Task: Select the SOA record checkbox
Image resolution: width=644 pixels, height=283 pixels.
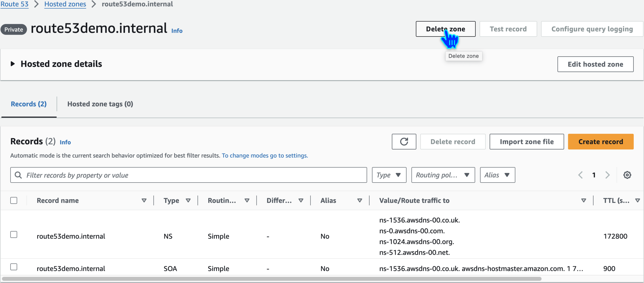Action: click(x=14, y=267)
